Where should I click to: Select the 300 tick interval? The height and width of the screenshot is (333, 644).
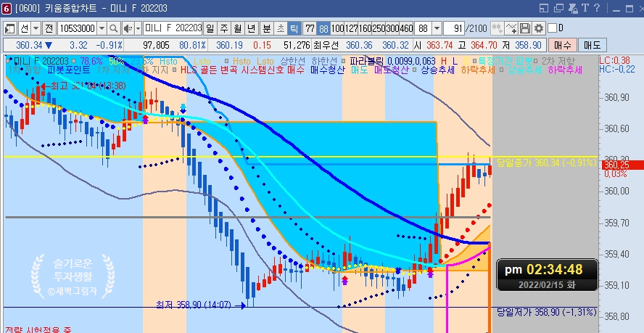point(392,28)
